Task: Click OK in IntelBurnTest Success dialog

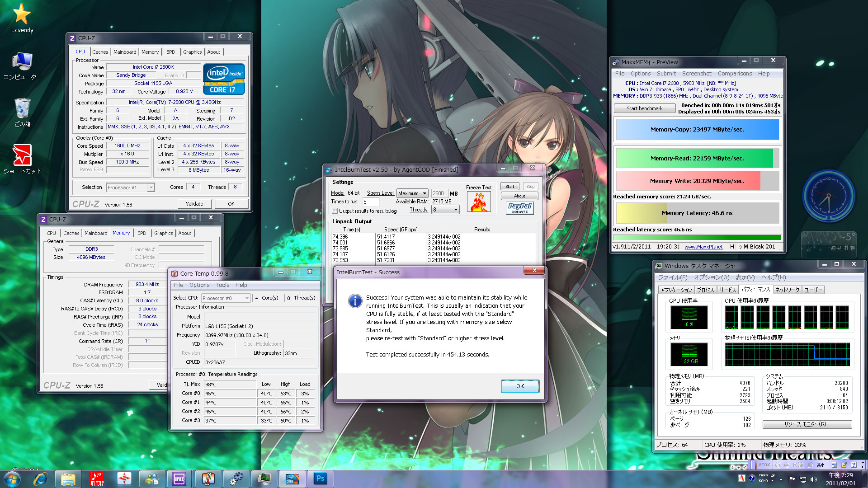Action: 520,386
